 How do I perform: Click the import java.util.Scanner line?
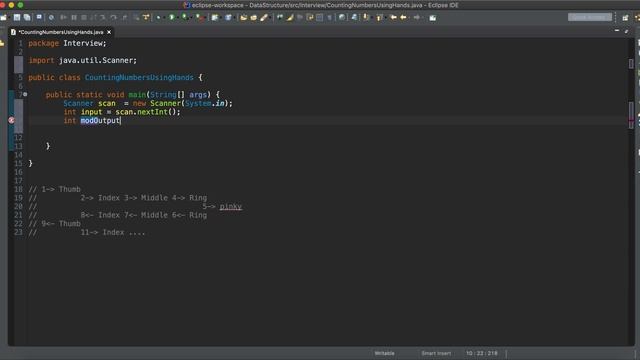83,60
